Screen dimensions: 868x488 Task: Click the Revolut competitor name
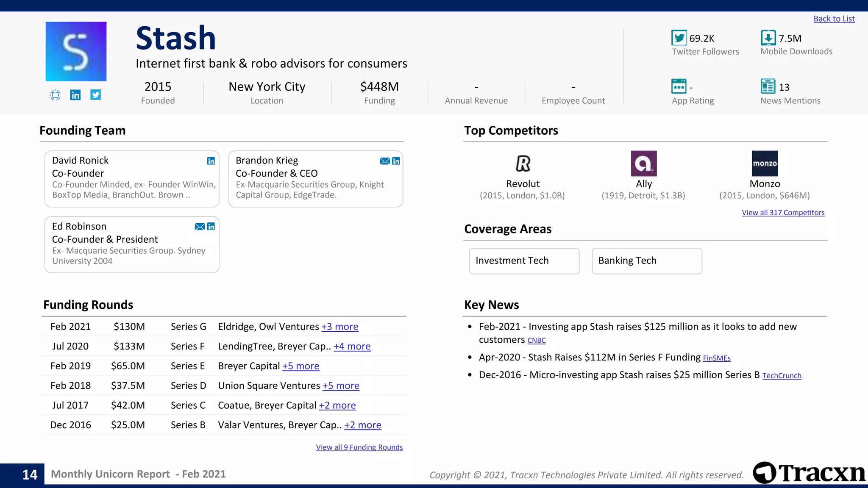pyautogui.click(x=523, y=184)
